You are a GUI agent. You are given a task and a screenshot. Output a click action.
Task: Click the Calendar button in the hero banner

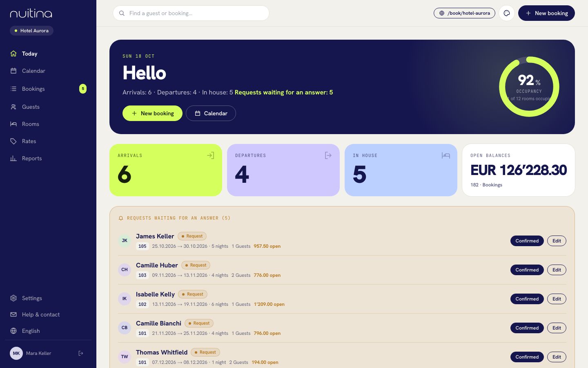211,113
